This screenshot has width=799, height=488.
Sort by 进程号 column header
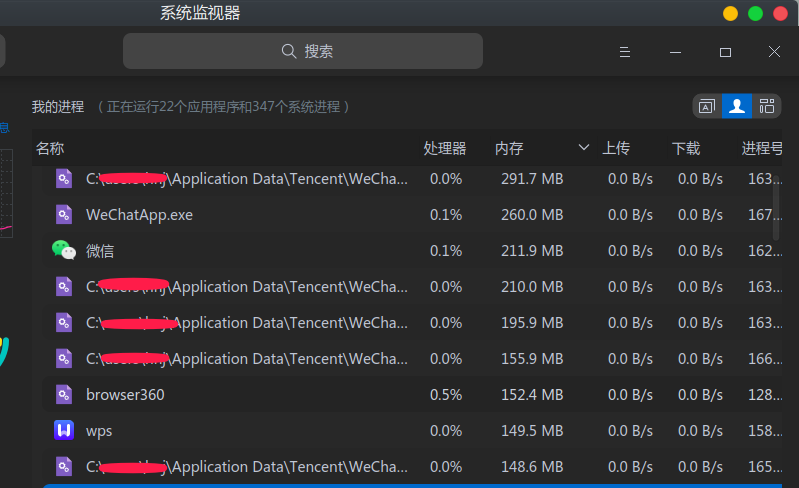pyautogui.click(x=762, y=148)
